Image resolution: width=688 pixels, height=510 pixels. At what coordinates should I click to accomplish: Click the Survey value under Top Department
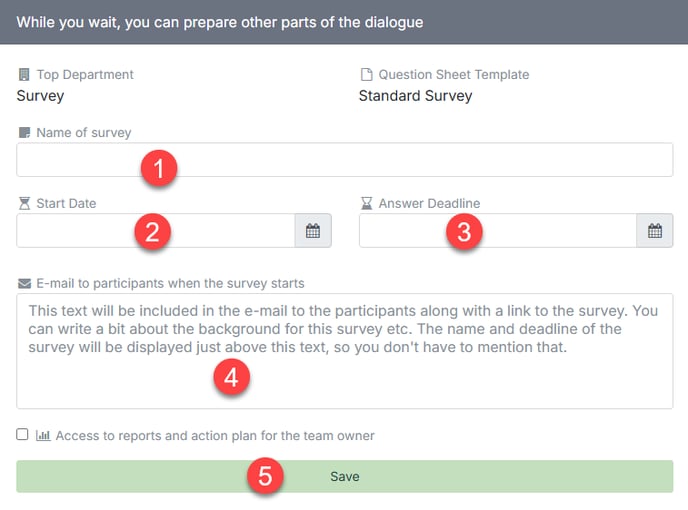pyautogui.click(x=40, y=96)
